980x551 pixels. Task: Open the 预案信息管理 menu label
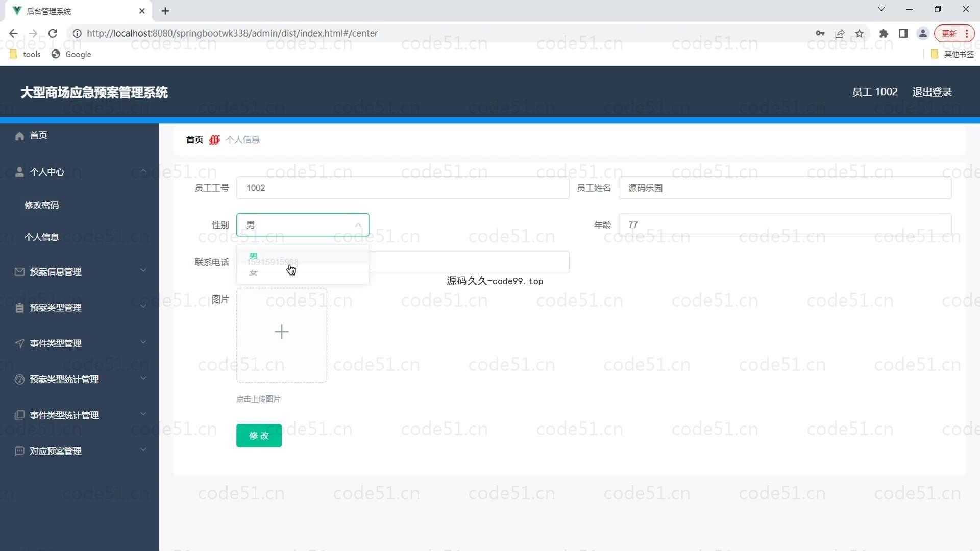pos(56,272)
